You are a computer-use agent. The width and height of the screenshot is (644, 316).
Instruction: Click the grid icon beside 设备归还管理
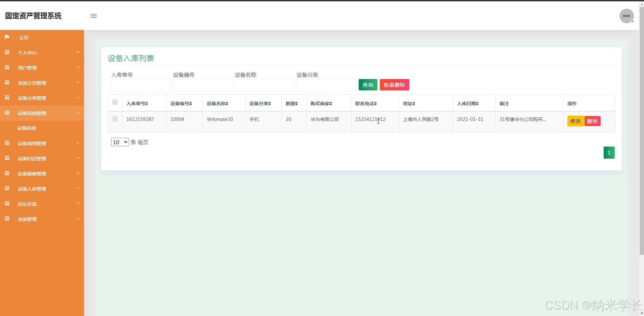pos(7,158)
